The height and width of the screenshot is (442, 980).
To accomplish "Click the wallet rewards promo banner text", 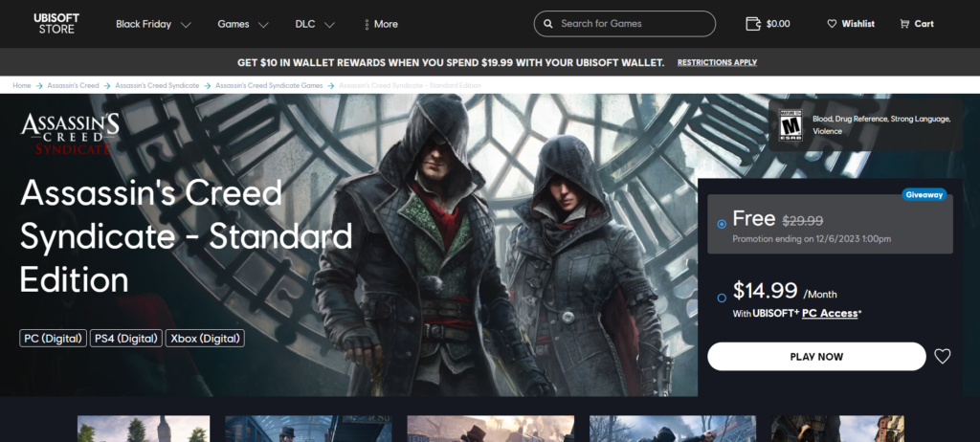I will [x=451, y=62].
